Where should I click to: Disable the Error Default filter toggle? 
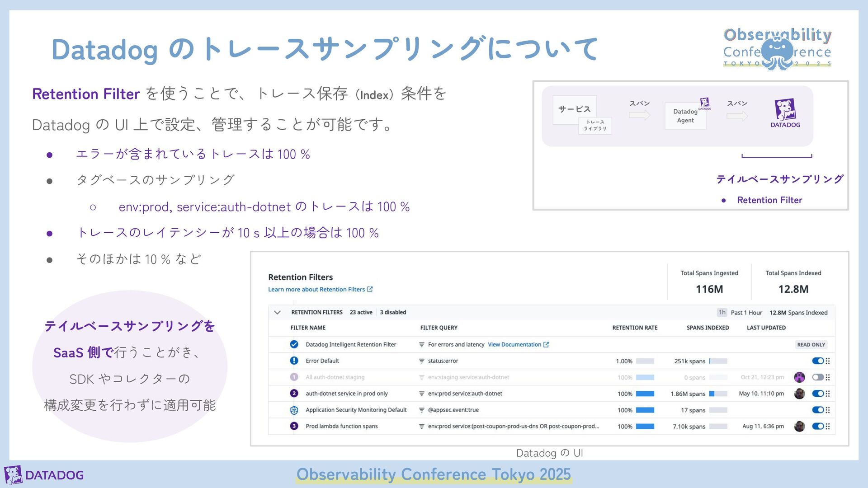(817, 361)
